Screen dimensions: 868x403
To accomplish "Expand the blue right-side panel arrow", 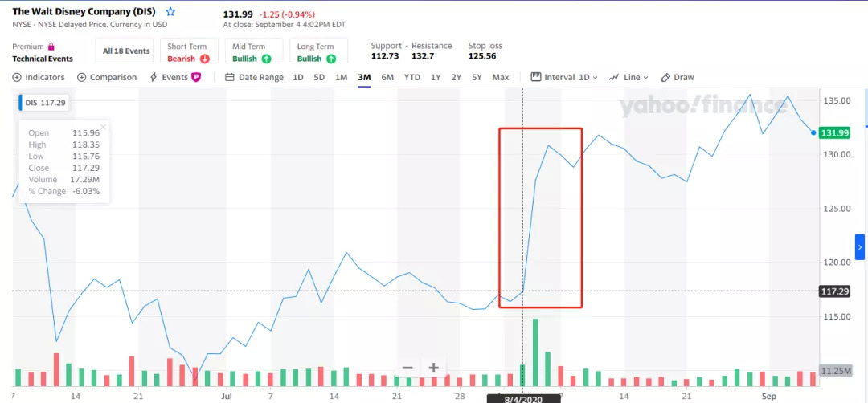I will coord(859,246).
